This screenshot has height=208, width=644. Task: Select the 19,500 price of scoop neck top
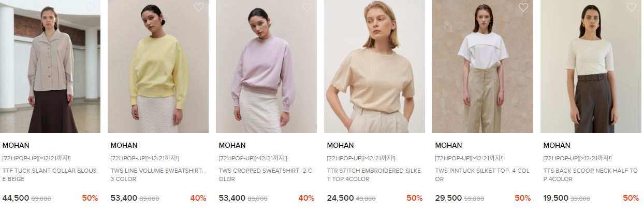(555, 198)
